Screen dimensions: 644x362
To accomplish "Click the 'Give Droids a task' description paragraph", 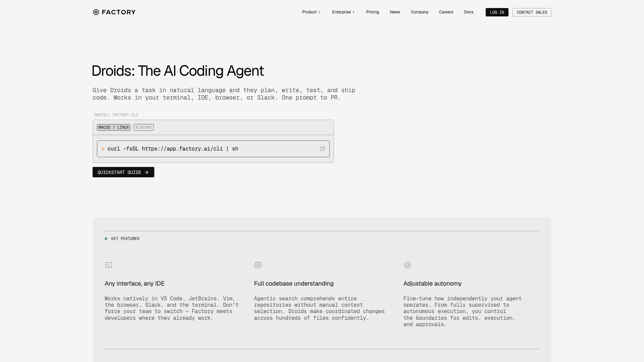I will pos(224,94).
